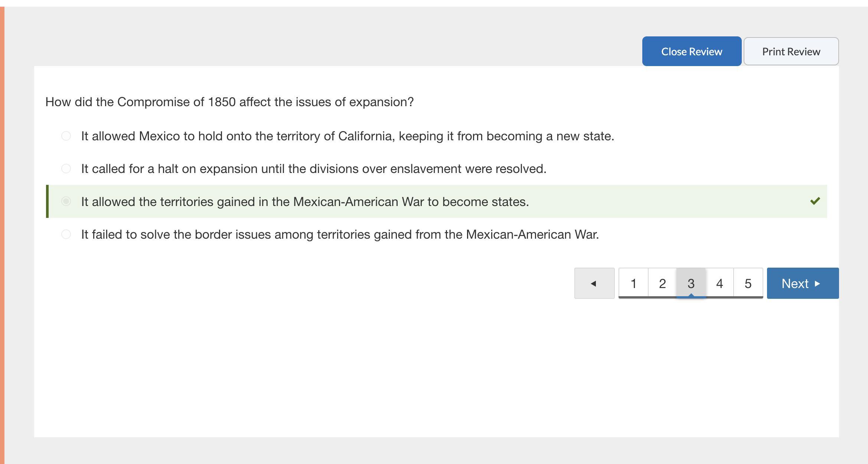
Task: Click the answer text about halting expansion
Action: (x=314, y=169)
